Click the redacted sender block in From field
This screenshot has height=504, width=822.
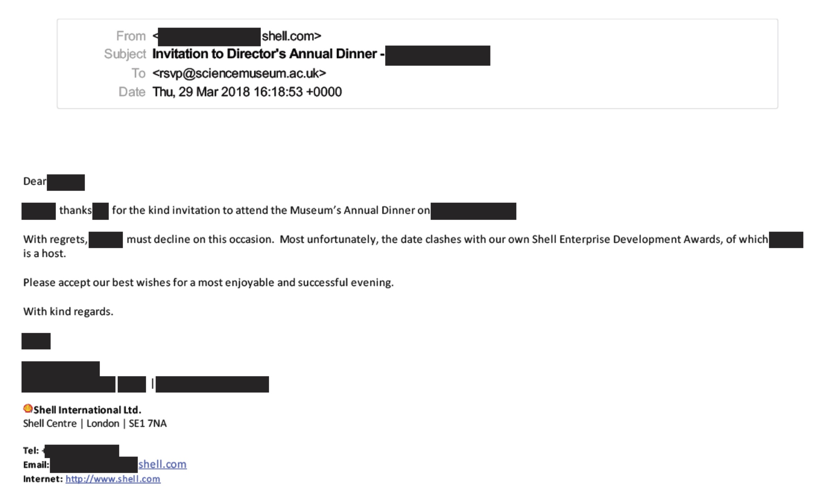coord(209,37)
